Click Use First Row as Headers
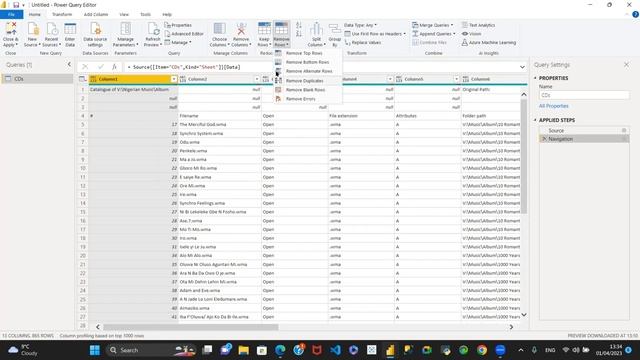 376,34
